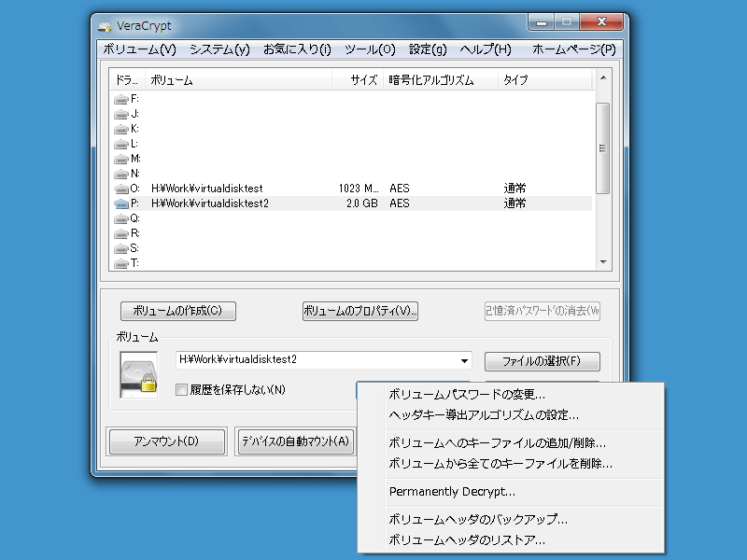Click the P: mounted drive icon
The width and height of the screenshot is (747, 560).
(121, 203)
